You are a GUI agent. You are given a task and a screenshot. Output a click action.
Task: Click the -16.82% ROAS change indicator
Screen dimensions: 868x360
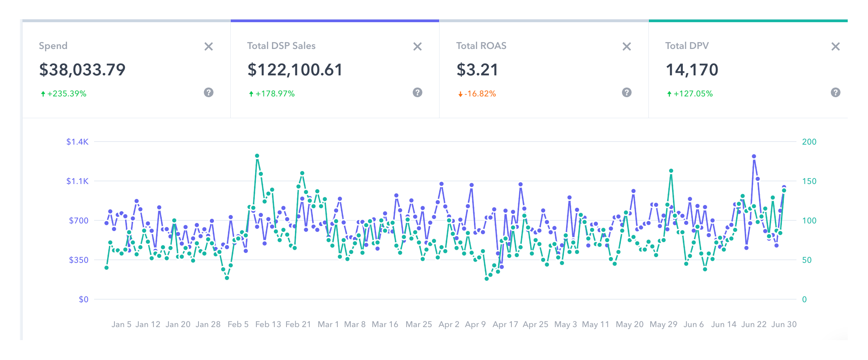click(480, 94)
